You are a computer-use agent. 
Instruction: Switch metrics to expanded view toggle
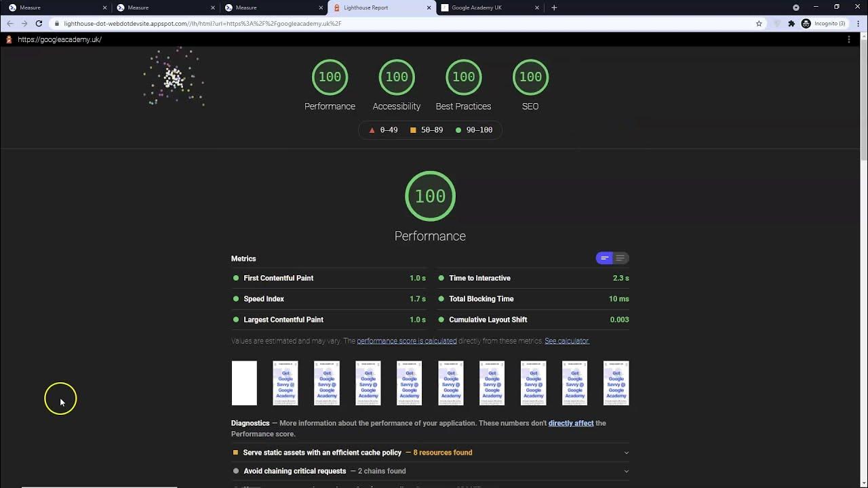620,258
